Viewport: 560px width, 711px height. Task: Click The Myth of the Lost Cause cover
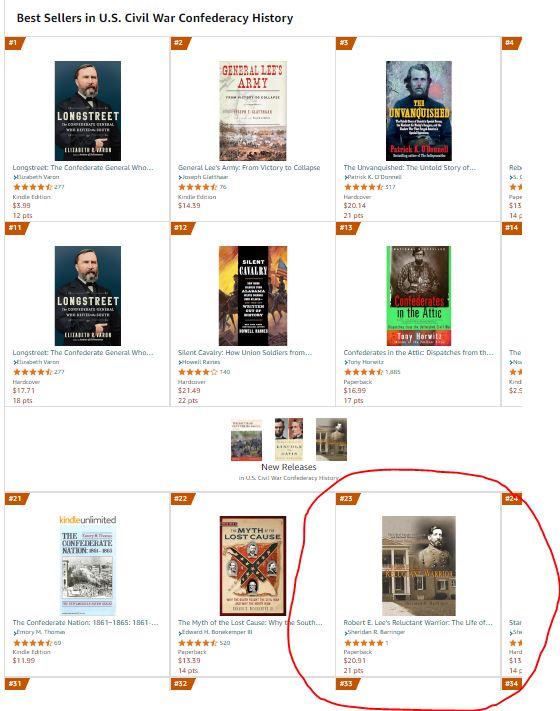pyautogui.click(x=253, y=565)
